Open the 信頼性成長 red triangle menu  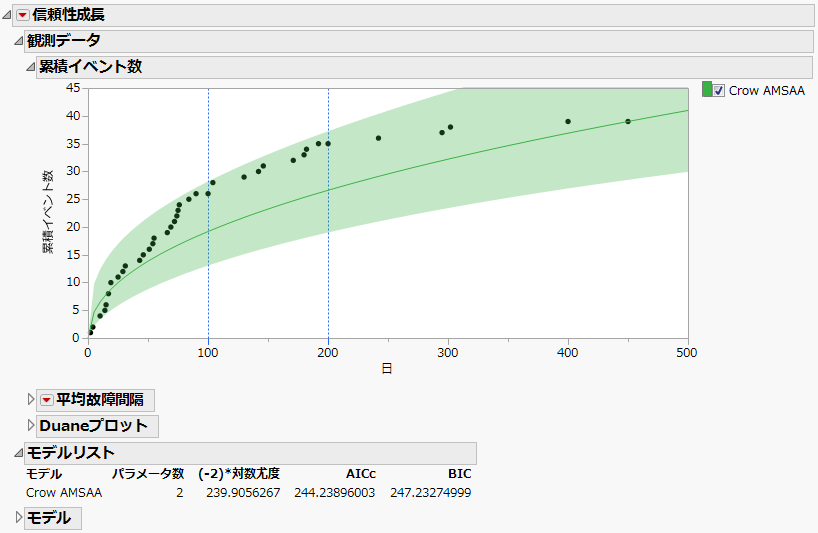22,15
